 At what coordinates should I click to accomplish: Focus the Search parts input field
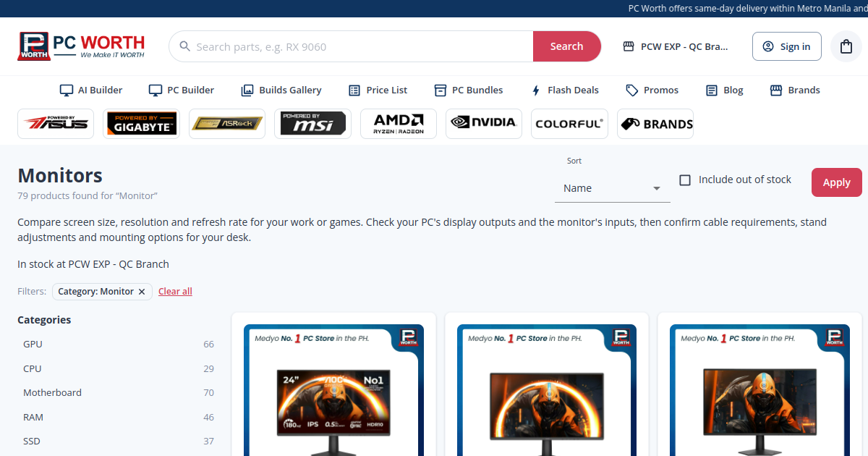click(362, 46)
